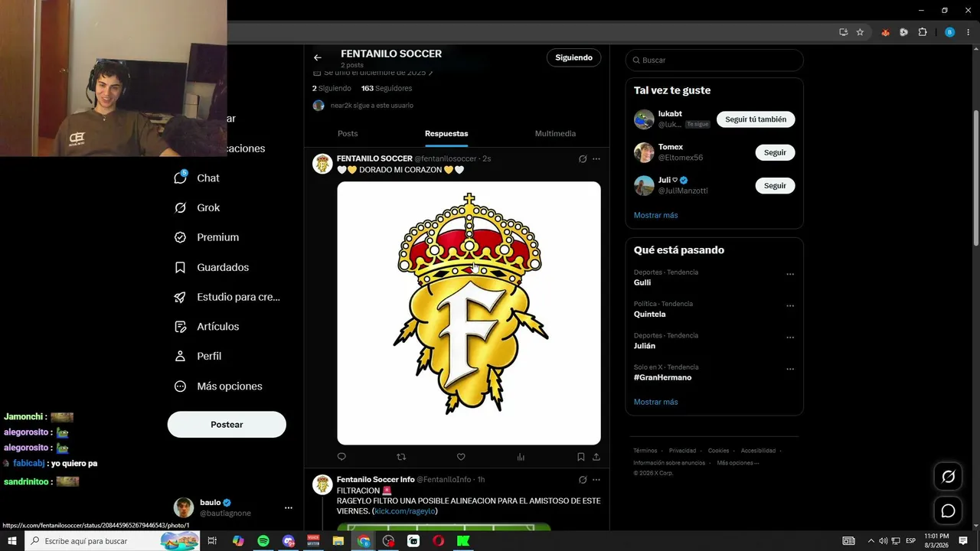
Task: Open the Términos footer link
Action: tap(645, 451)
